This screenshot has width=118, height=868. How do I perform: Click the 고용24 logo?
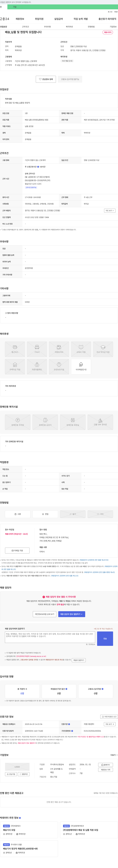4,19
